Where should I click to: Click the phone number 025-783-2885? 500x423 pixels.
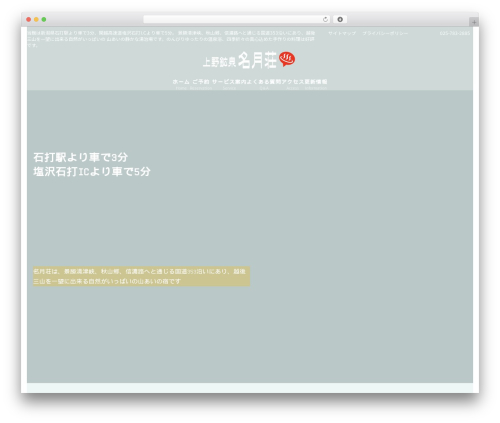pos(455,33)
